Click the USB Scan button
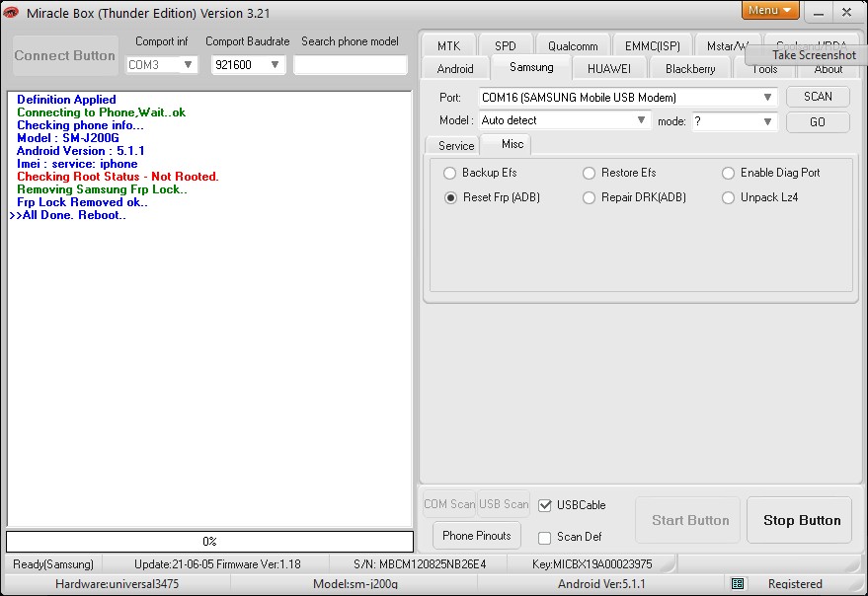The image size is (868, 596). click(x=504, y=504)
